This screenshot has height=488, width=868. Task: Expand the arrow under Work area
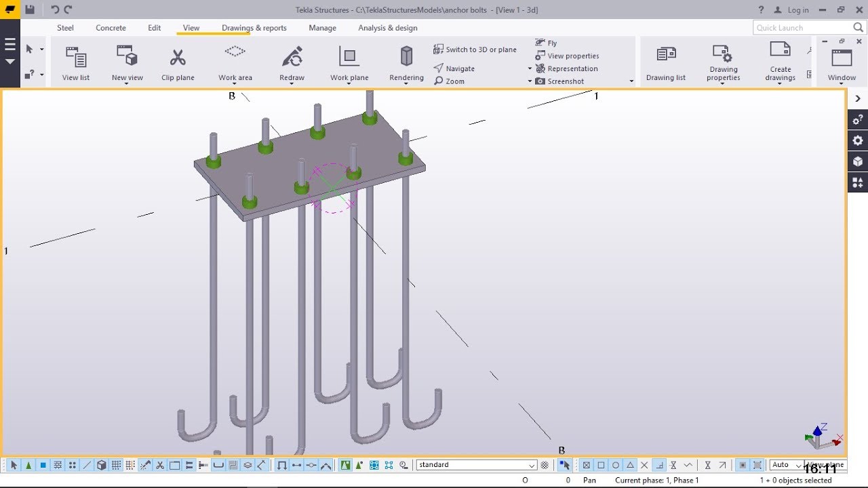(235, 84)
